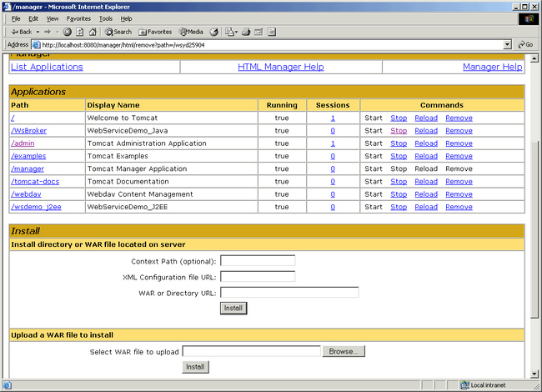
Task: Refresh the page using the toolbar Refresh icon
Action: pyautogui.click(x=80, y=32)
